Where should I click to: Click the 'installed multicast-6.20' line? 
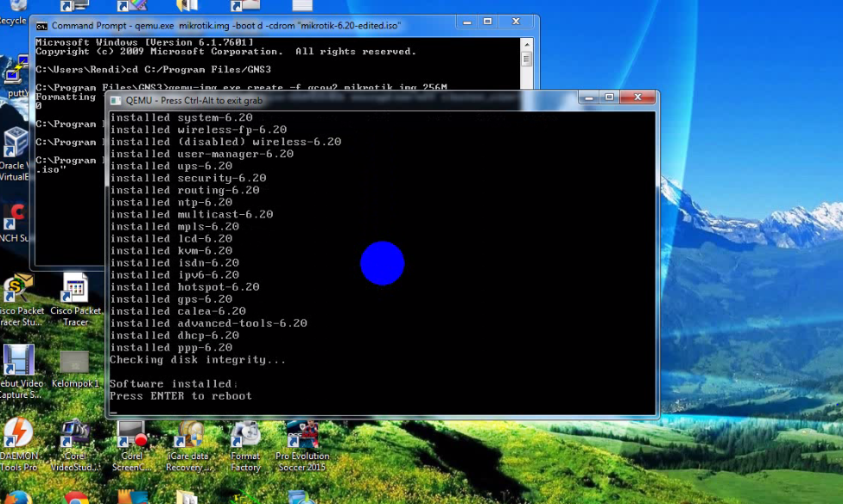[192, 214]
